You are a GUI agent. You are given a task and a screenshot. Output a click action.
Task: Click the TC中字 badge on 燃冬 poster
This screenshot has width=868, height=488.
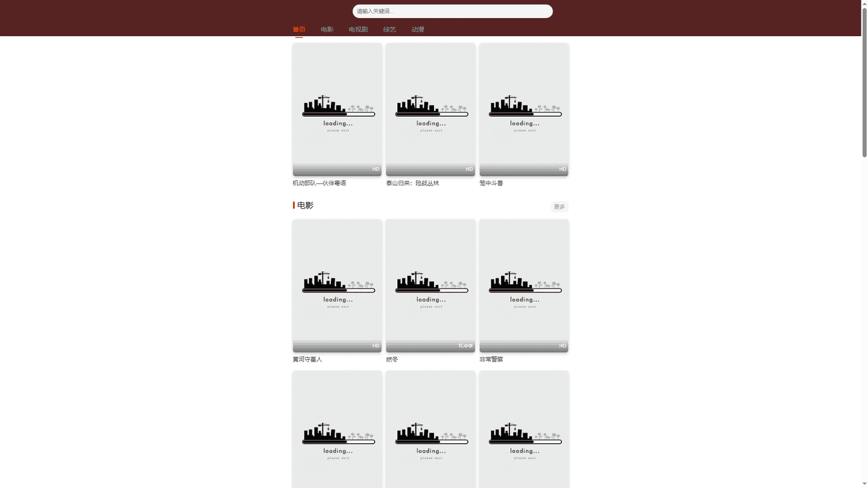tap(465, 346)
